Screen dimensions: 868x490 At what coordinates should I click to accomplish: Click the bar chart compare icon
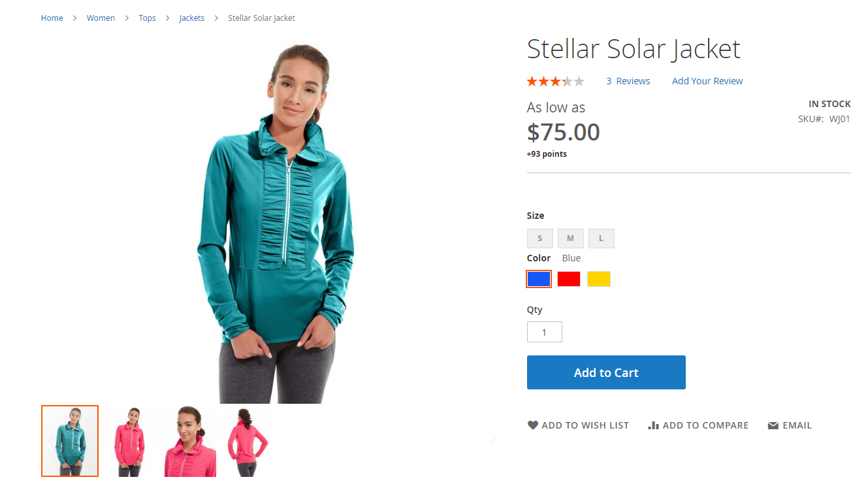click(x=653, y=425)
